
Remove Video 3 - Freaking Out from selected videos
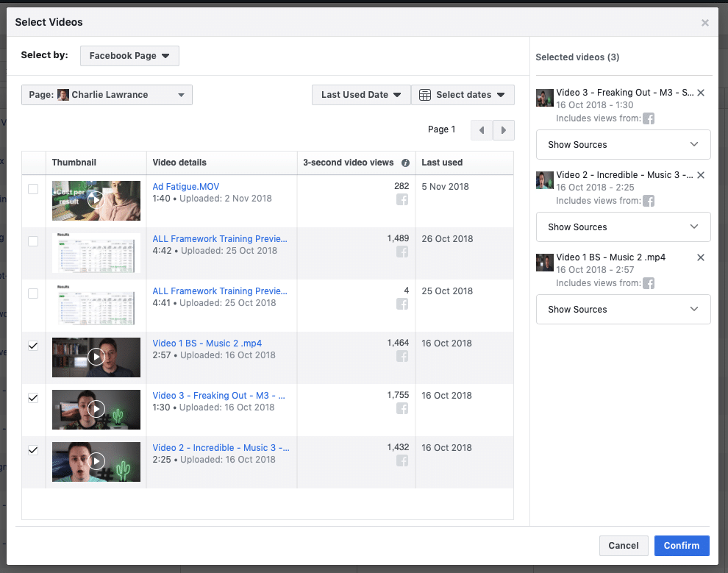tap(701, 93)
